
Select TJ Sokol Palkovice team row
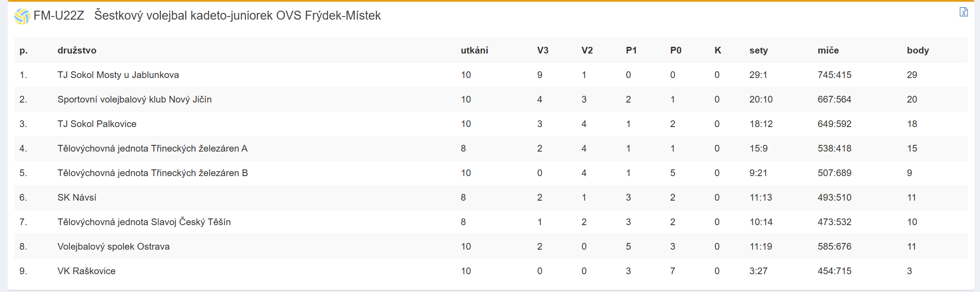click(97, 124)
